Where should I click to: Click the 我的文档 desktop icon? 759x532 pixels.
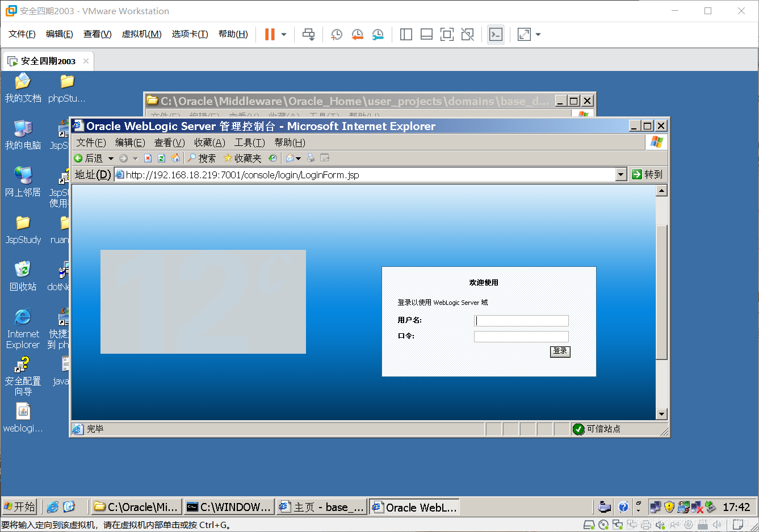pos(23,89)
